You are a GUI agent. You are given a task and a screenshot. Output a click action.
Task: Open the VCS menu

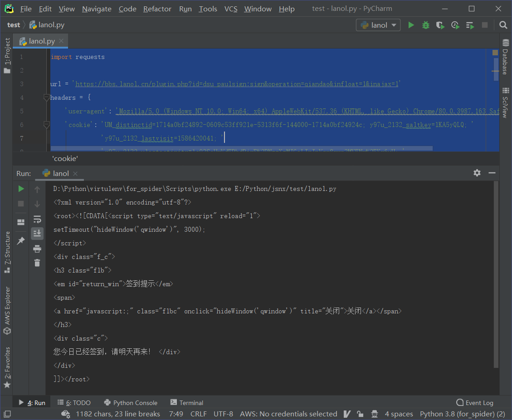pos(231,9)
